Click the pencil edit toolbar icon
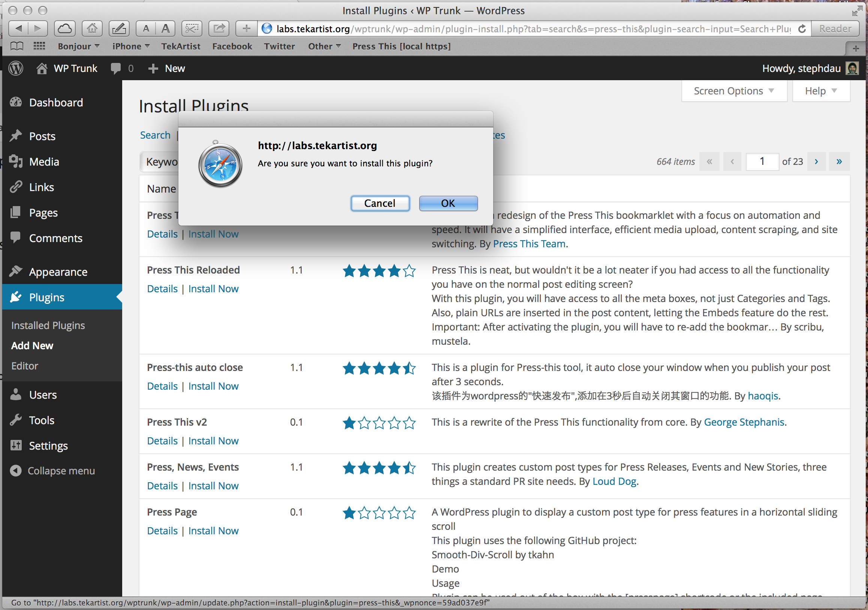 click(119, 28)
